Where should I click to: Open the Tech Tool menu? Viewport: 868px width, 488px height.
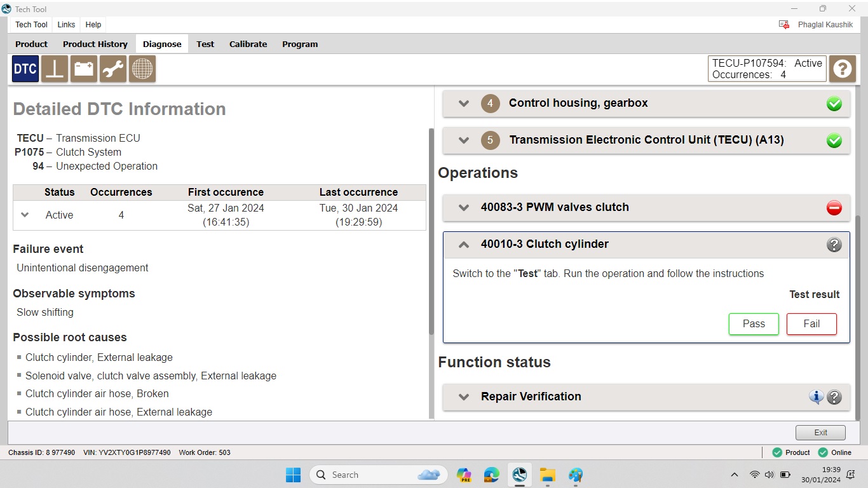click(x=31, y=25)
